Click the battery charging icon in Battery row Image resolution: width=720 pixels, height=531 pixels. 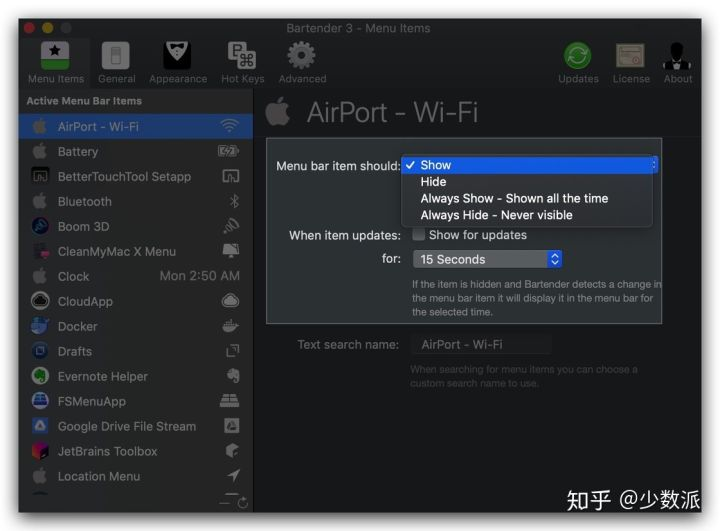[228, 151]
